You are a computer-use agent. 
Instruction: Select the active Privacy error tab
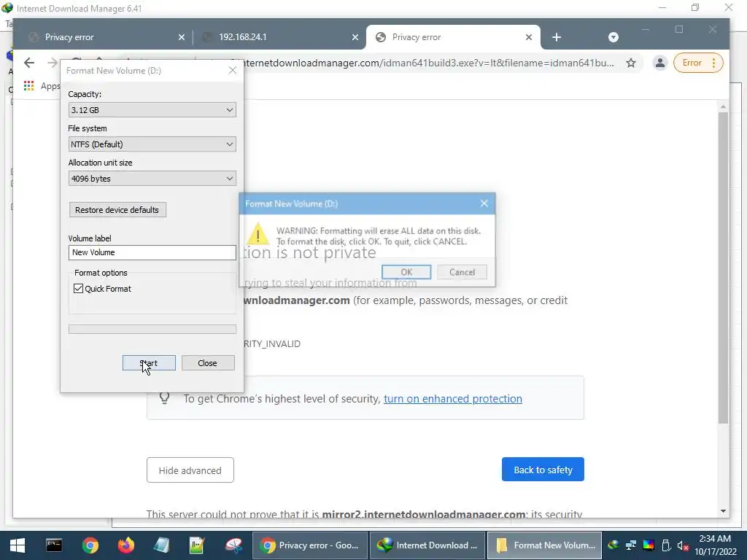point(452,37)
